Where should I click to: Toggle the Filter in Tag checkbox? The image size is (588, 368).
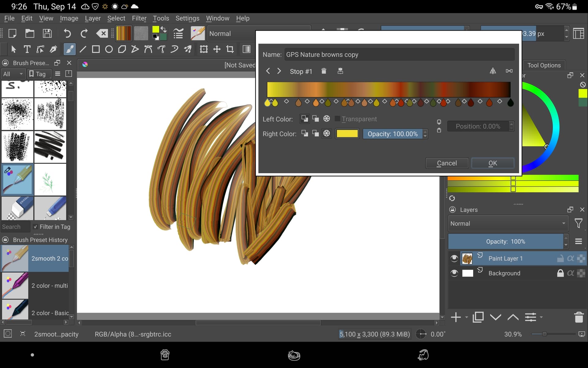(36, 227)
